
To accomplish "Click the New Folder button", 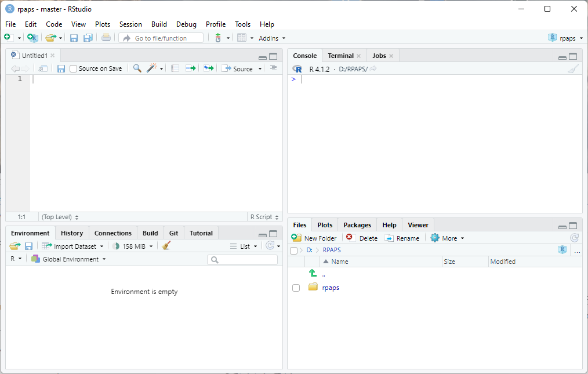I will [314, 238].
